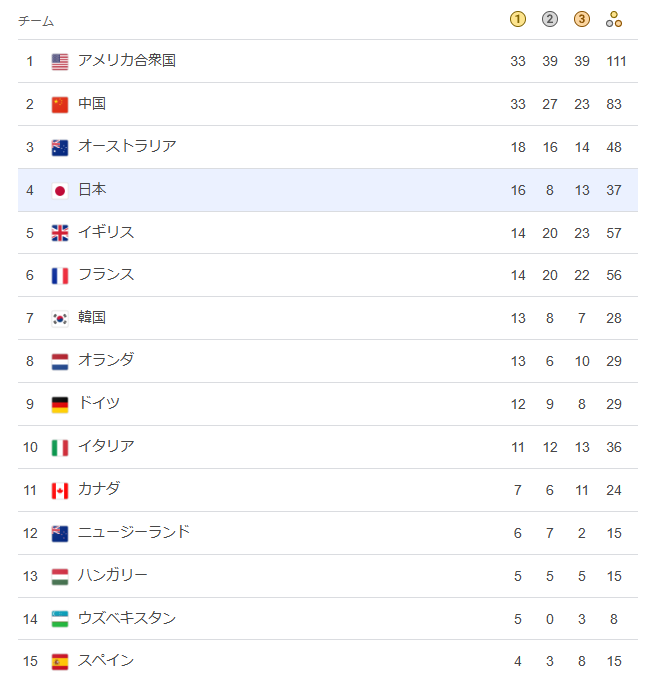This screenshot has height=677, width=650.
Task: Click the United States flag icon
Action: point(60,61)
